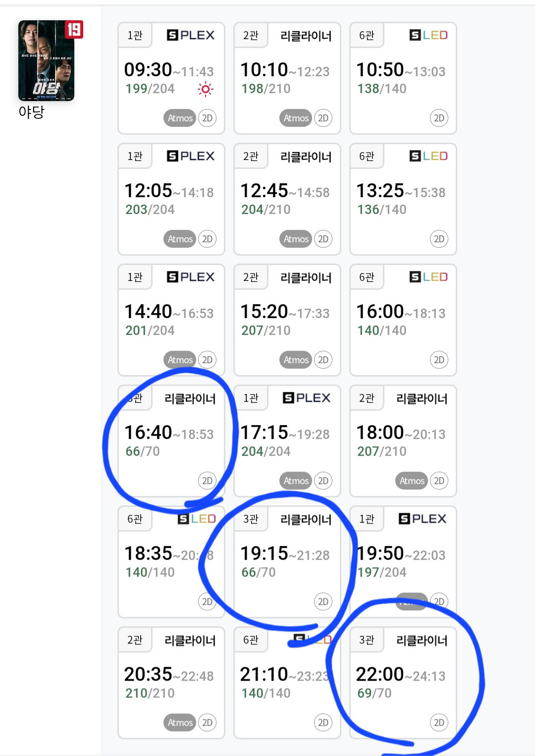This screenshot has width=535, height=756.
Task: Click the SPLEX logo on 12:05 showing
Action: point(191,156)
